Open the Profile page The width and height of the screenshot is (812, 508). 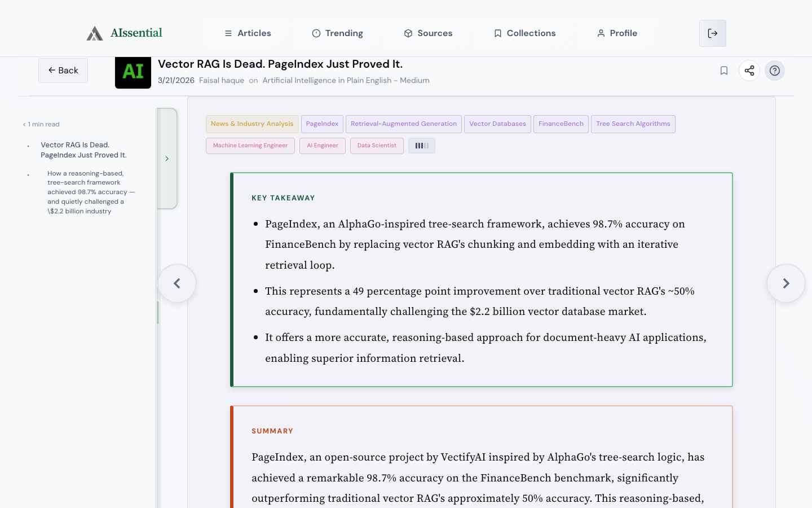[x=617, y=33]
